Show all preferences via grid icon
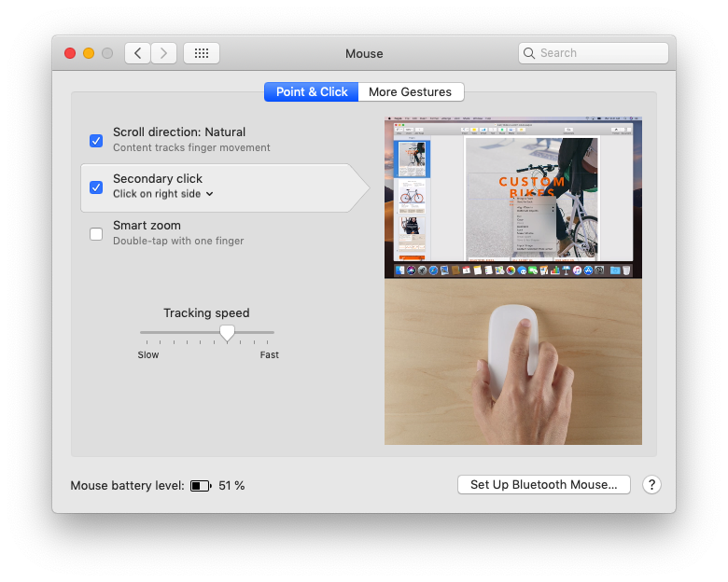Screen dimensions: 728x582 point(202,53)
